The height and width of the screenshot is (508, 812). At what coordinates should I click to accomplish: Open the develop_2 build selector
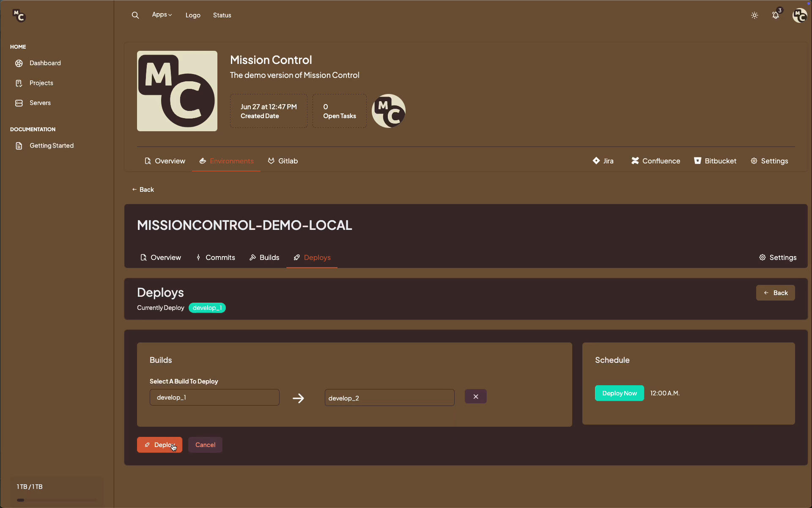click(390, 398)
